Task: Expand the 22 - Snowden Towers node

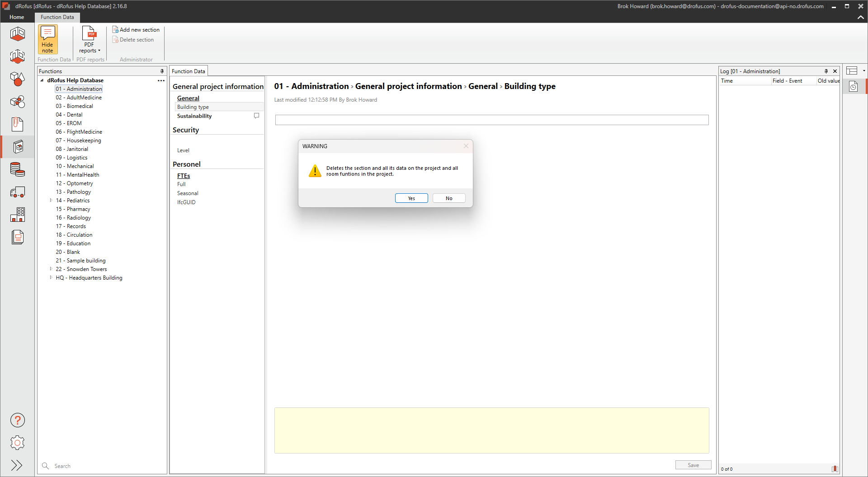Action: [x=51, y=269]
